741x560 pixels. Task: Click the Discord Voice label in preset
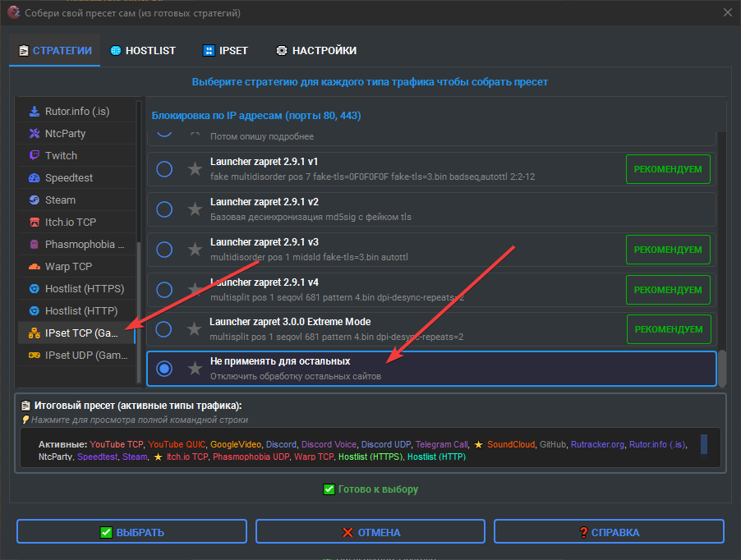tap(329, 444)
